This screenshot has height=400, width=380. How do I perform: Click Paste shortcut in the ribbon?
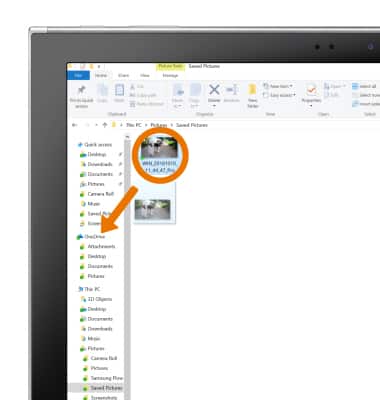tap(147, 104)
